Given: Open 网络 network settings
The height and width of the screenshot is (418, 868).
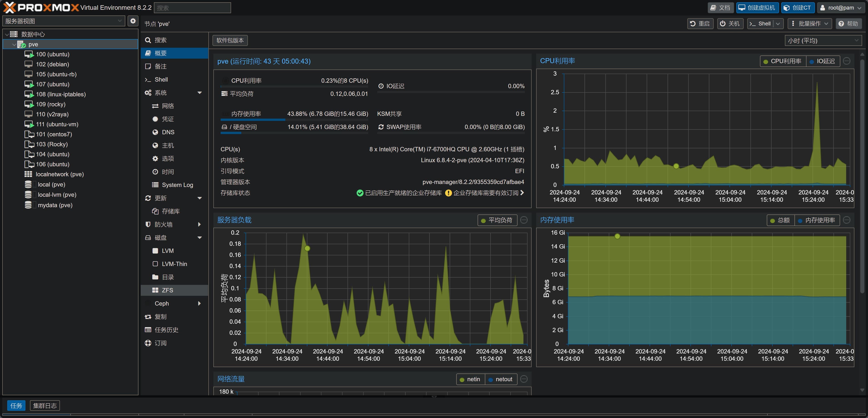Looking at the screenshot, I should [174, 106].
